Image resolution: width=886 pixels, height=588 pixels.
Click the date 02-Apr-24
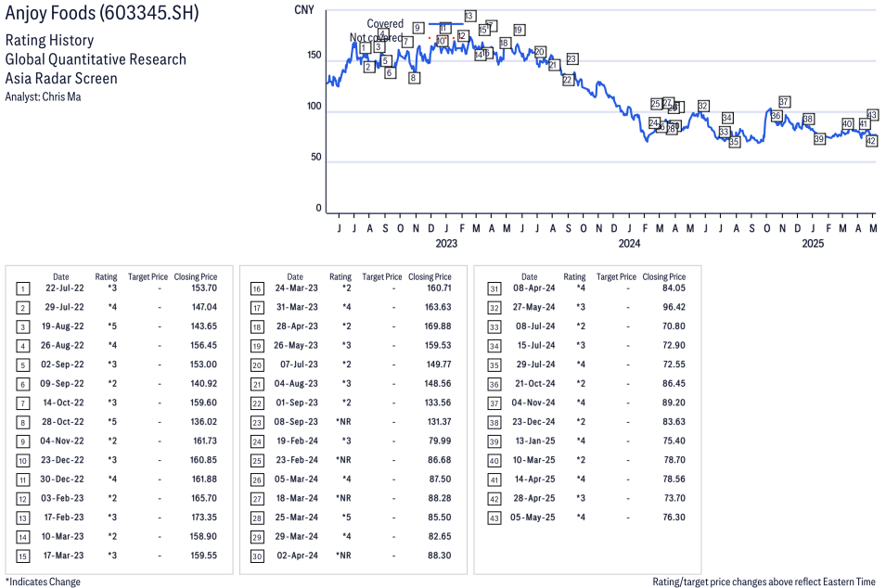(x=297, y=556)
